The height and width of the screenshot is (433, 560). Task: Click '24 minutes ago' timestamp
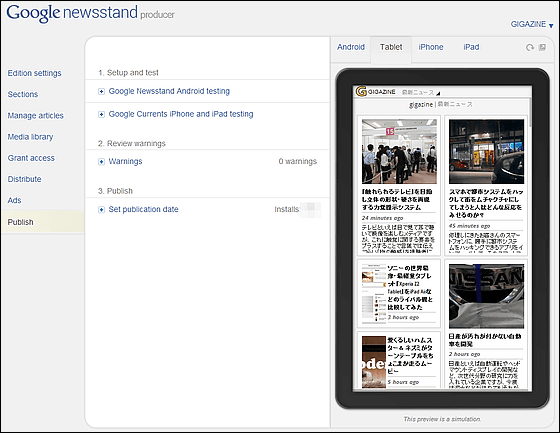pyautogui.click(x=382, y=218)
